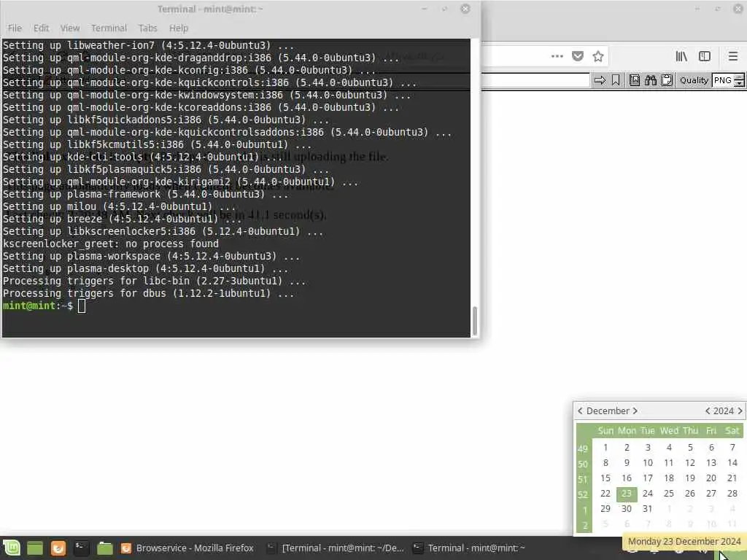Screen dimensions: 747x560
Task: Switch to Terminal mint@mint: ~/De... taskbar window
Action: pyautogui.click(x=335, y=548)
